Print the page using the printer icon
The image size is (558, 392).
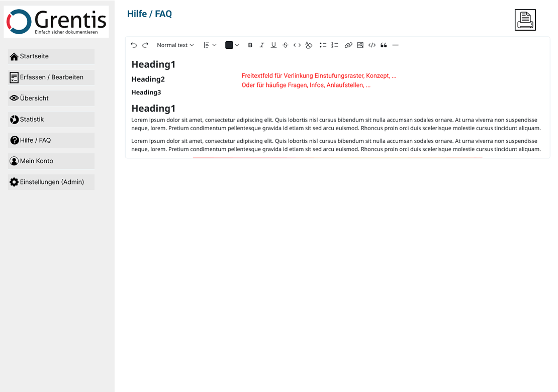525,20
